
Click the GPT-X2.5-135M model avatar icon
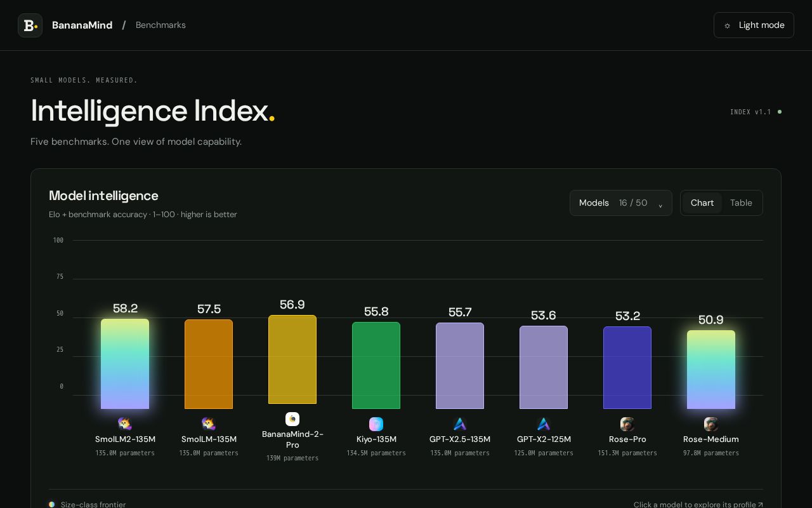tap(460, 424)
